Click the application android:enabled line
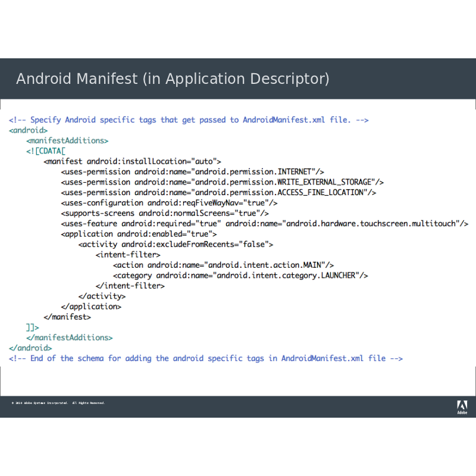476x476 pixels. click(x=139, y=234)
